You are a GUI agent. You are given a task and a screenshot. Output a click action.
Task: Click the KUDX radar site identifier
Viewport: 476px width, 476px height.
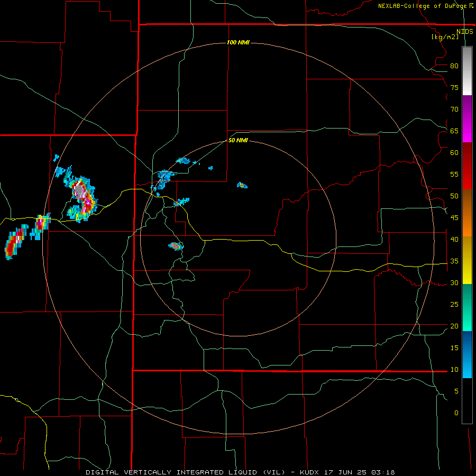(310, 472)
